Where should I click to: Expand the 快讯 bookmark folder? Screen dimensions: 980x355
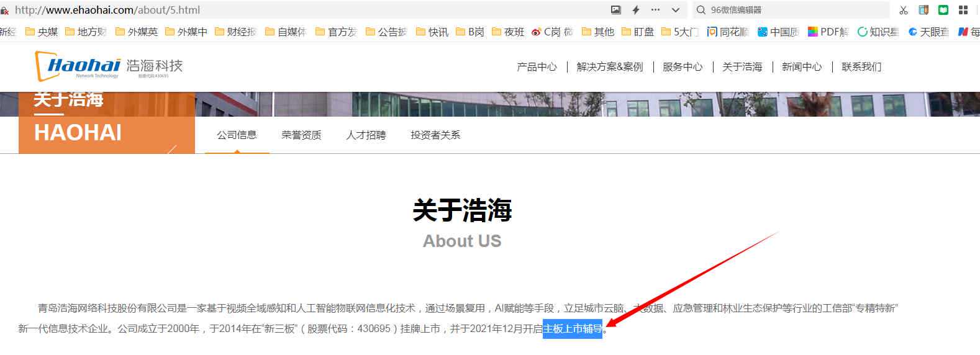click(x=432, y=32)
